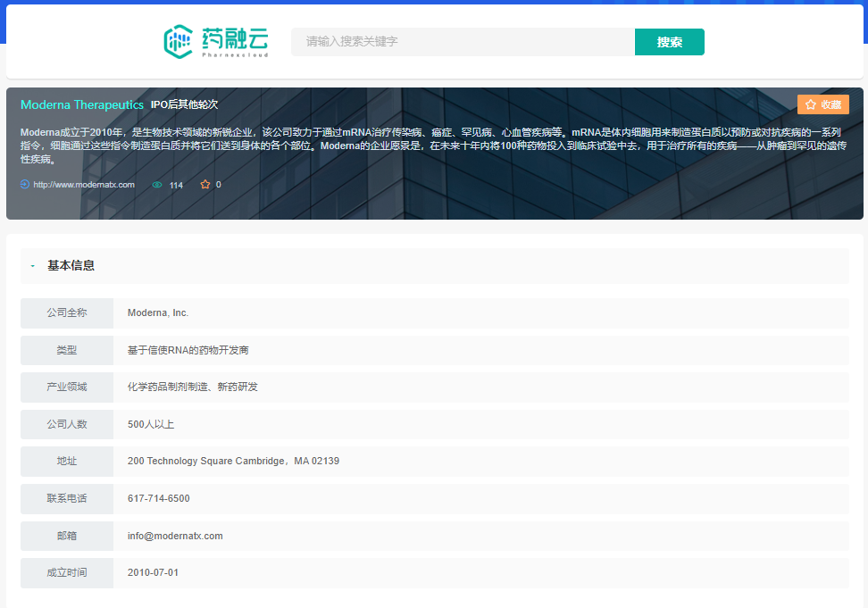
Task: Click the 公司全称 field label
Action: [x=67, y=313]
